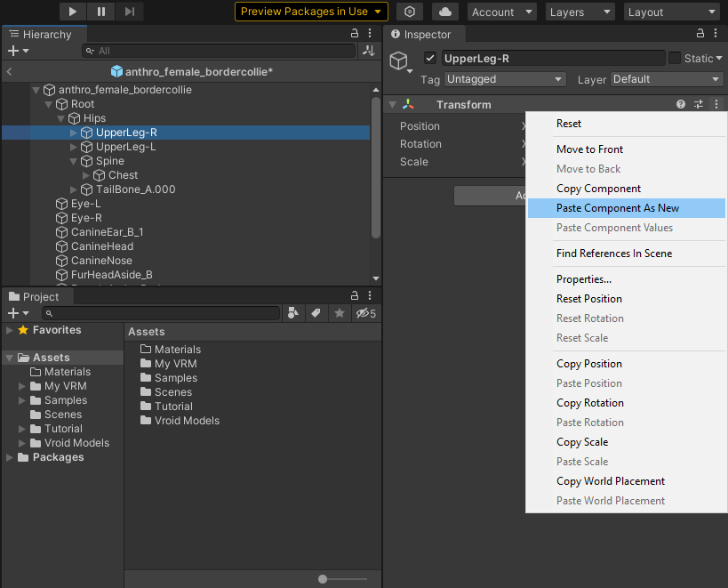Screen dimensions: 728x588
Task: Collapse the anthro_female_bordercollie root node
Action: point(36,90)
